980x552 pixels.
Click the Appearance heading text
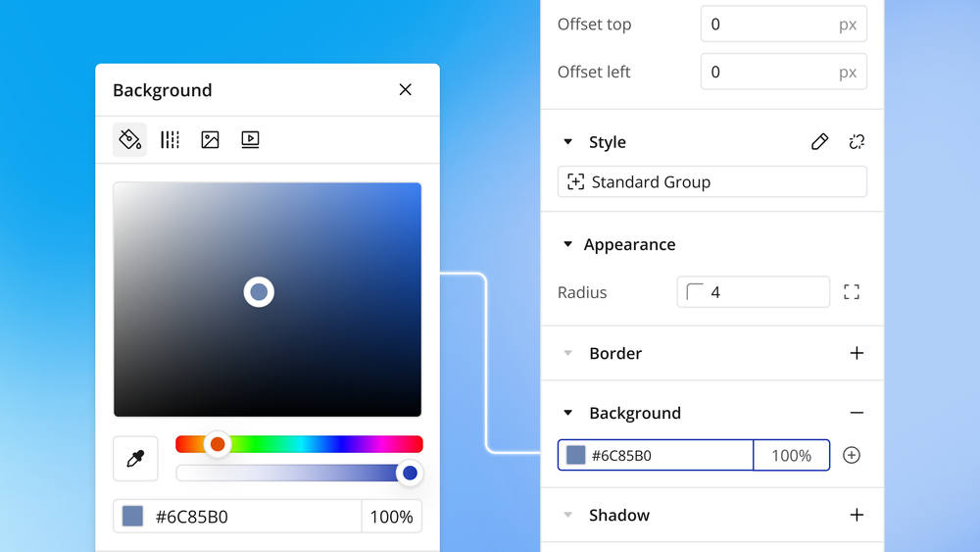(x=629, y=244)
